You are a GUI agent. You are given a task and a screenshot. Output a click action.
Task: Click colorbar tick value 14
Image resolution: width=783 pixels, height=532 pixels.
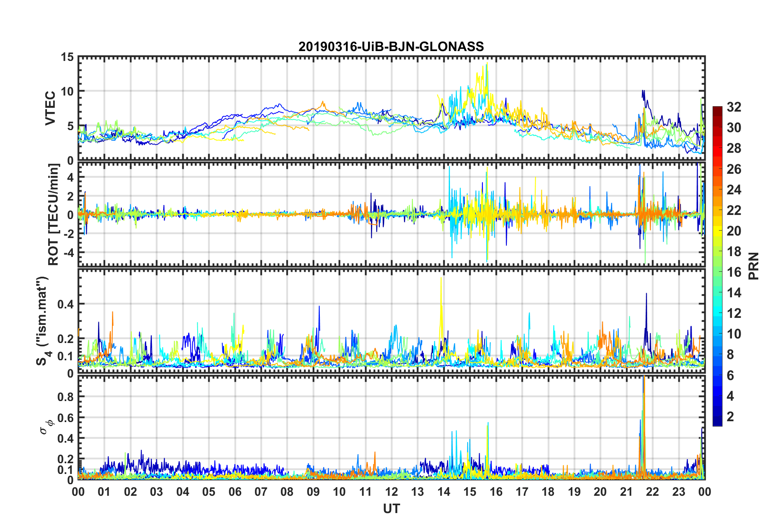click(734, 292)
